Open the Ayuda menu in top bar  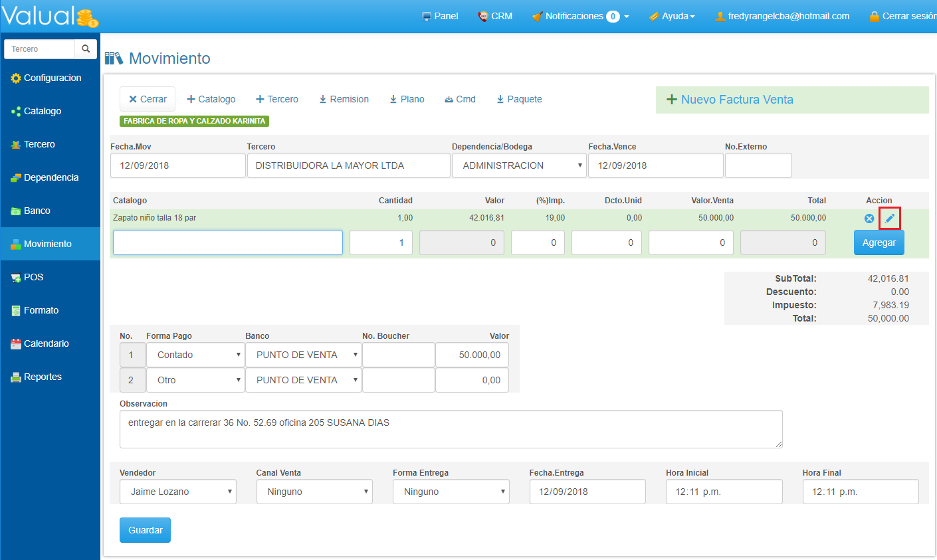pos(672,16)
